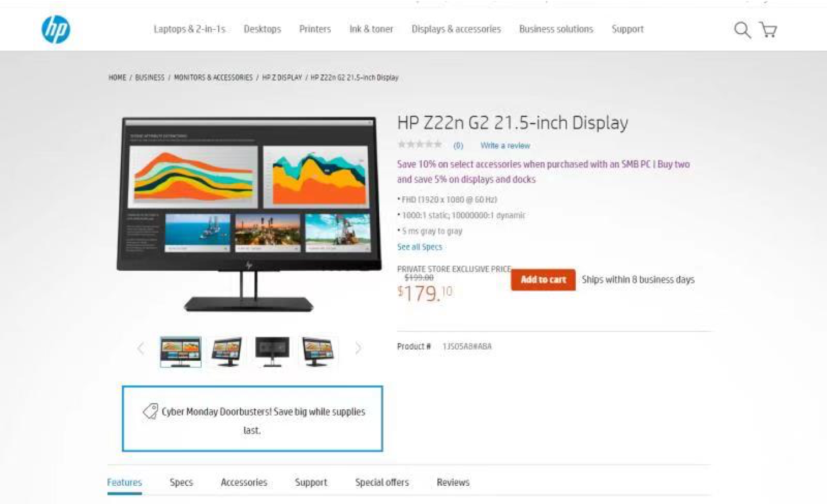Select the first front-view monitor thumbnail
Screen dimensions: 827x504
click(181, 351)
